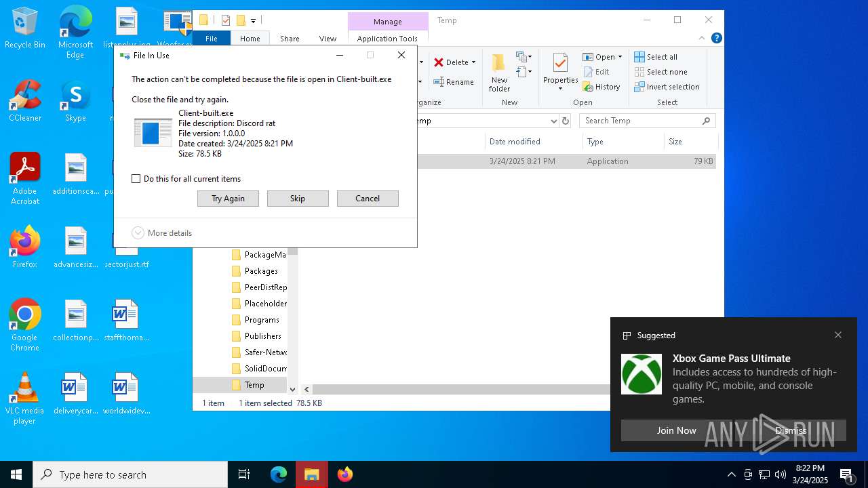
Task: Click Edit in the Open group
Action: tap(596, 72)
